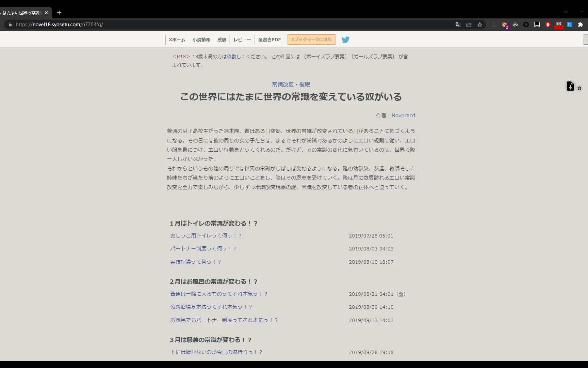Click the Twitter bird share icon
588x368 pixels.
click(345, 40)
